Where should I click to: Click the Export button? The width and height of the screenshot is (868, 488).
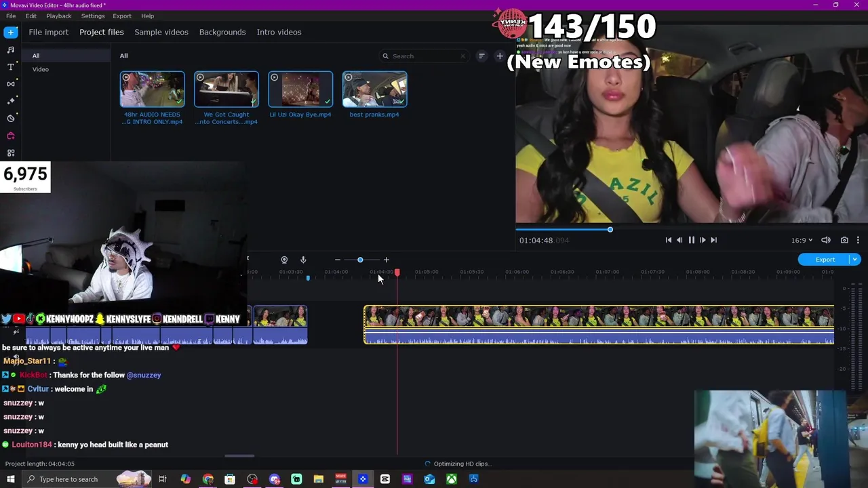click(x=825, y=260)
